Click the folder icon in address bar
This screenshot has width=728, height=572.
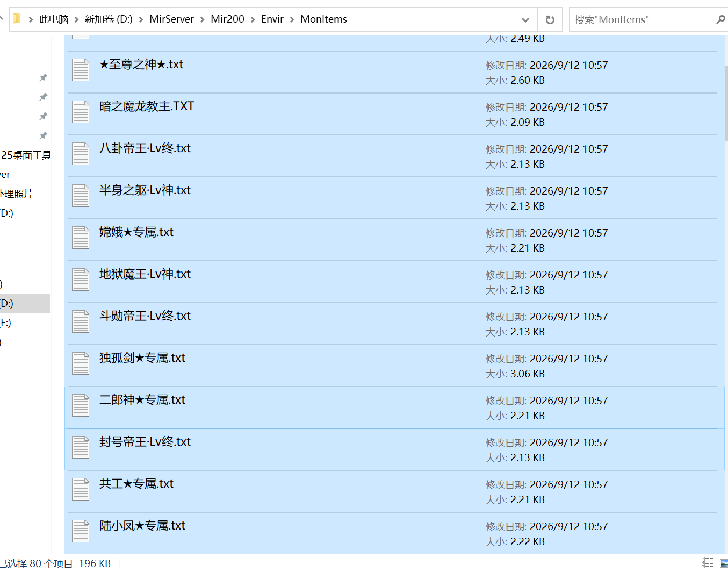17,19
